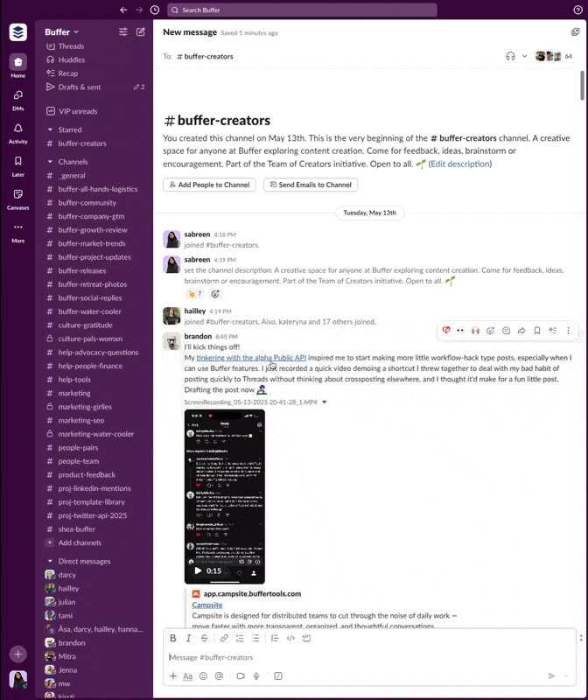Viewport: 588px width, 700px height.
Task: Start a huddle with the headphones icon
Action: [510, 56]
